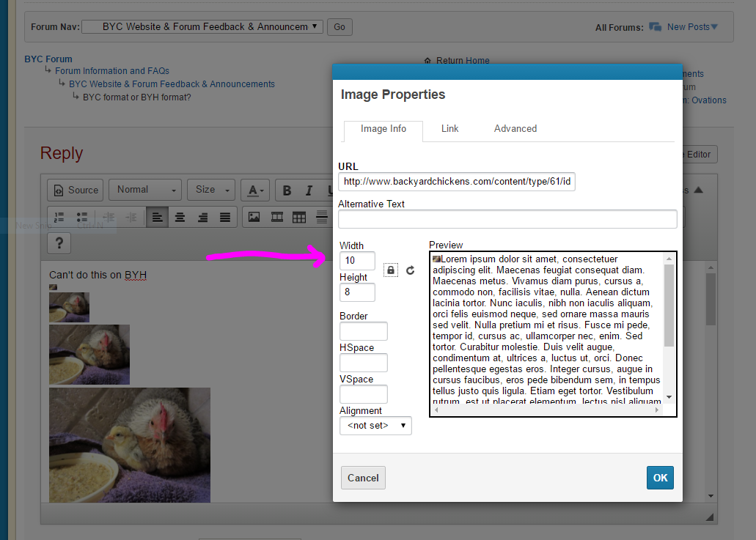
Task: Open the editor help question mark icon
Action: coord(59,243)
